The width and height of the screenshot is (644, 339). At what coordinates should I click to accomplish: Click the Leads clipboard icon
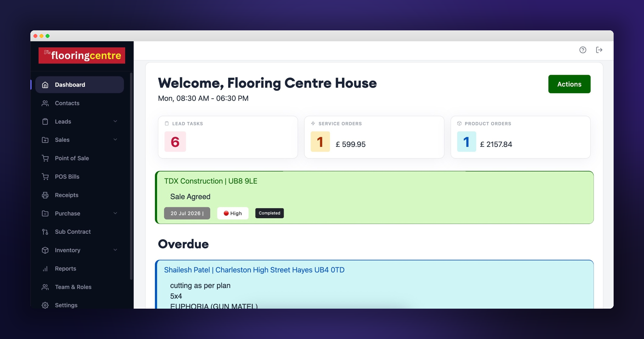[x=45, y=121]
